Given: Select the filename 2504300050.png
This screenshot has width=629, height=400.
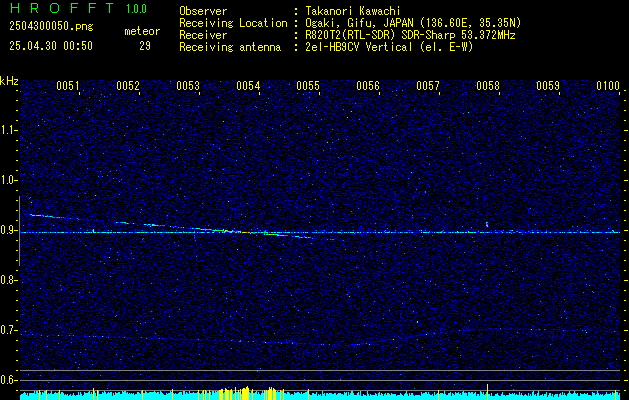Looking at the screenshot, I should (x=51, y=27).
